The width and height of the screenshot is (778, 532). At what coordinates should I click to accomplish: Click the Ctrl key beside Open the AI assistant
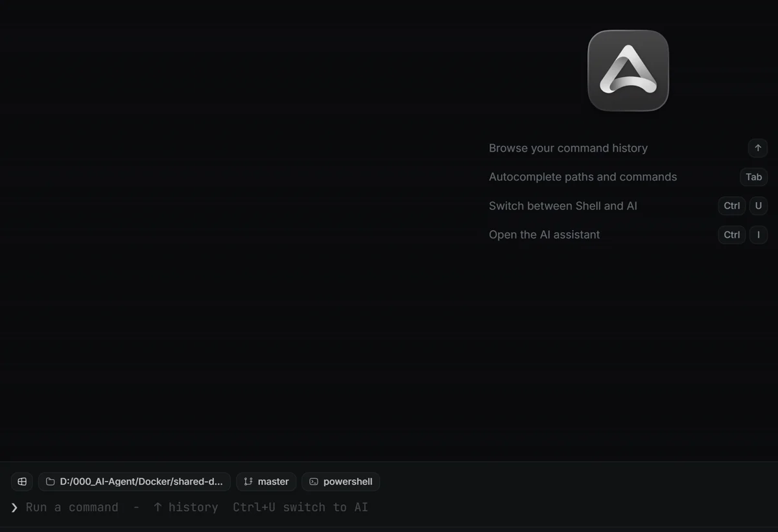(x=732, y=235)
